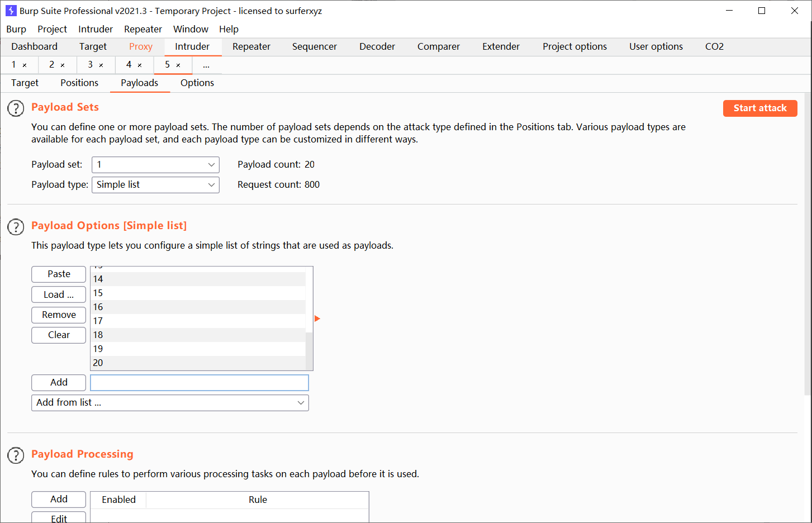This screenshot has width=812, height=523.
Task: Switch to the Positions sub-tab
Action: point(79,83)
